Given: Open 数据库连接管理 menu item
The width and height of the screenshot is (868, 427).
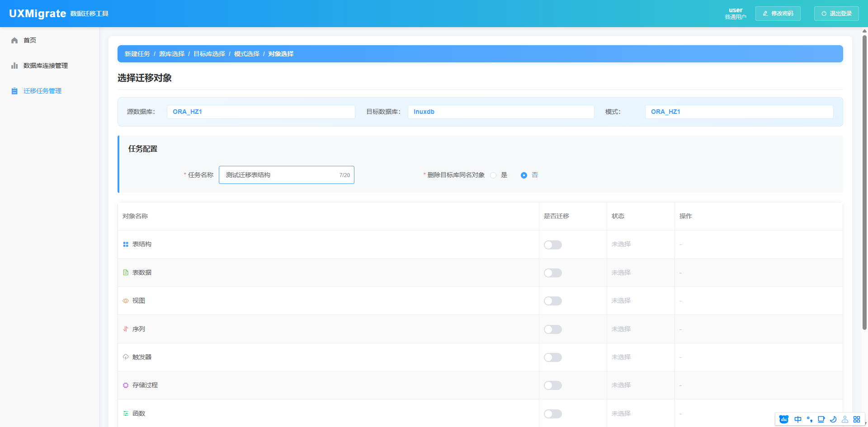Looking at the screenshot, I should click(x=46, y=66).
